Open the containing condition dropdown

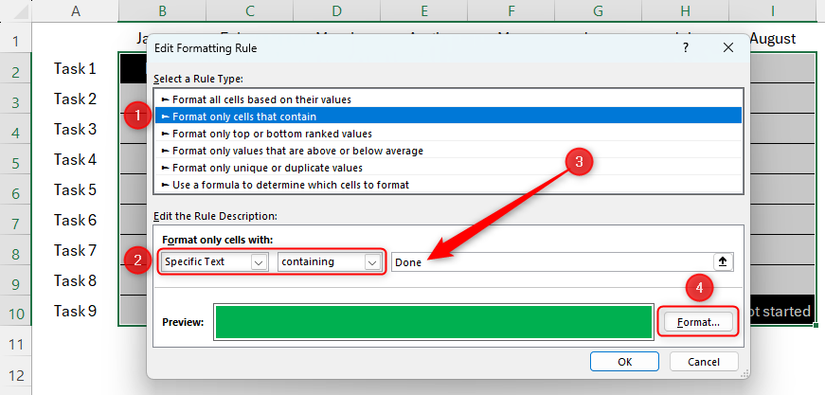373,262
